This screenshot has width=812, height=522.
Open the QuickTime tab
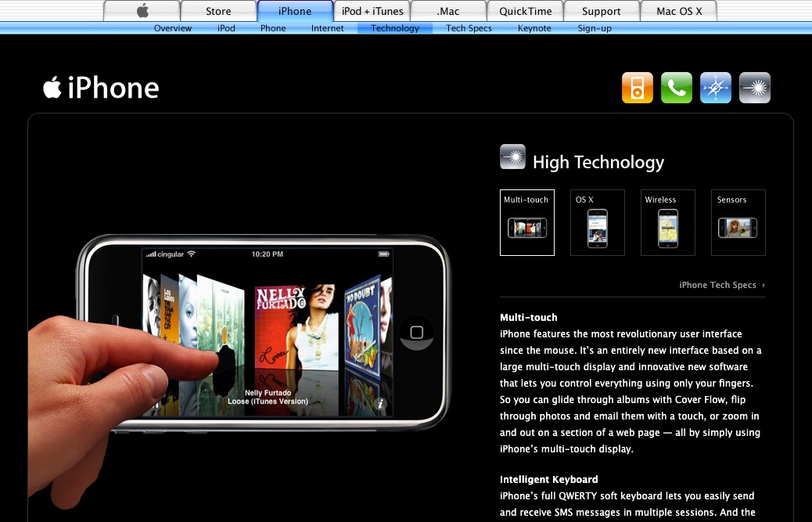pos(525,11)
